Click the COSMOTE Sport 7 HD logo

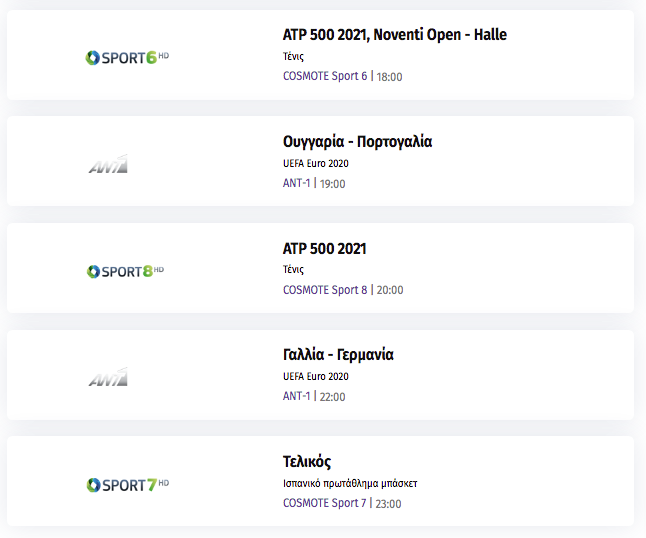(127, 485)
